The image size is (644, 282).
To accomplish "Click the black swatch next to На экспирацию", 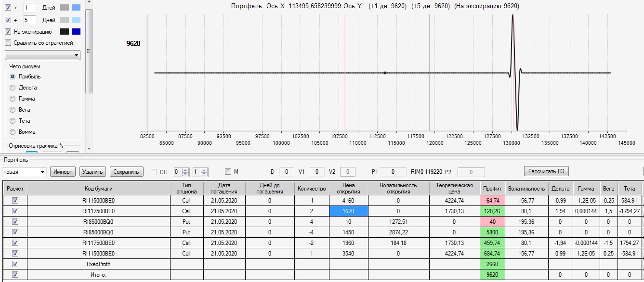I will point(65,32).
